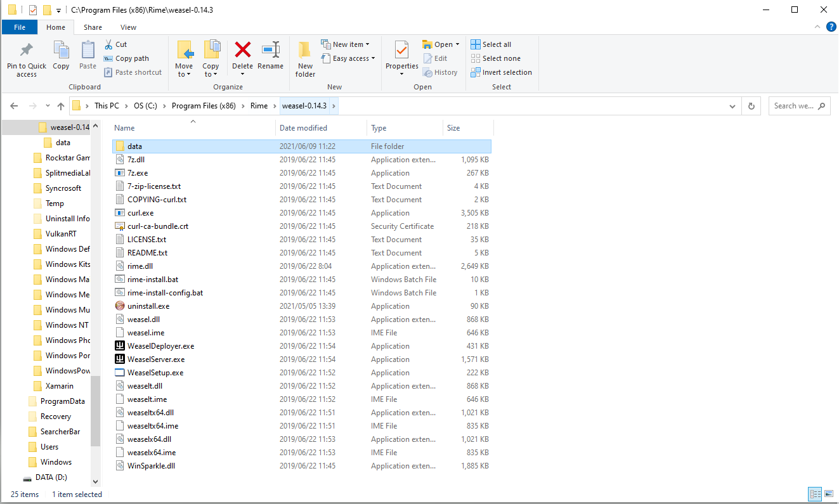Select the Xamarin folder in tree
839x504 pixels.
click(60, 386)
